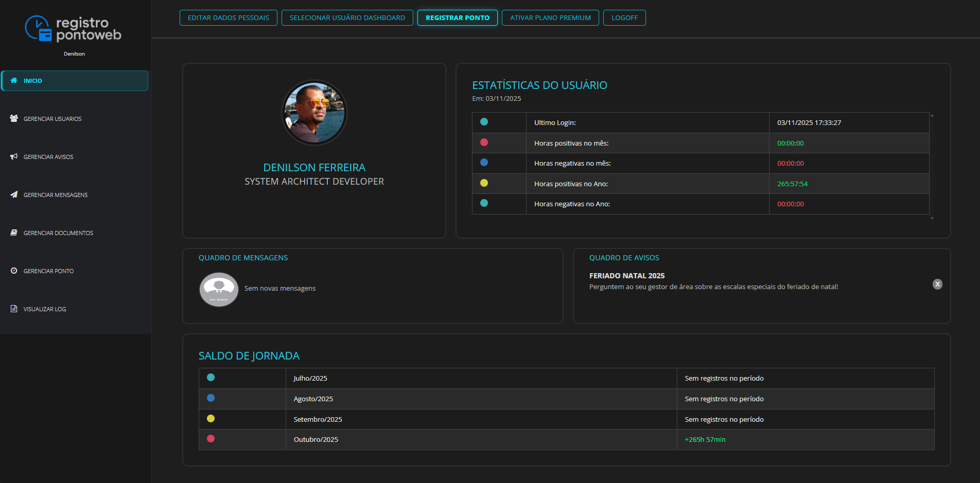Click the clock icon for Gerenciar Ponto
The height and width of the screenshot is (483, 980).
coord(14,271)
